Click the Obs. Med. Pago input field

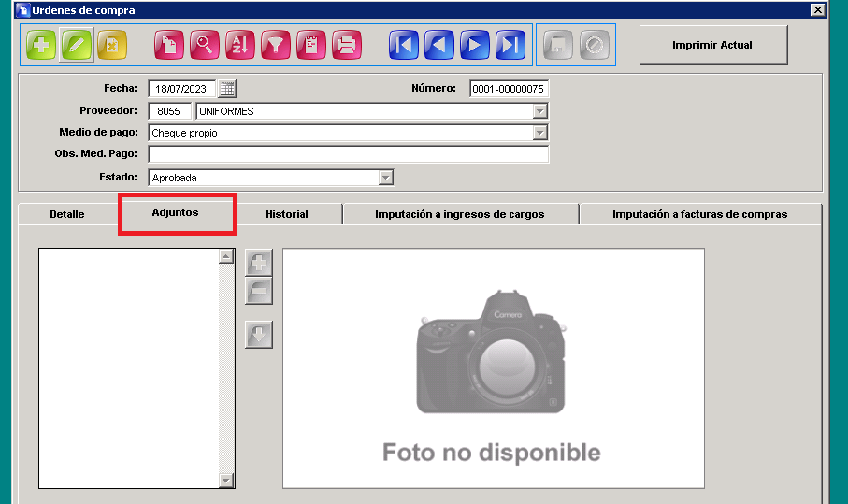click(x=349, y=154)
